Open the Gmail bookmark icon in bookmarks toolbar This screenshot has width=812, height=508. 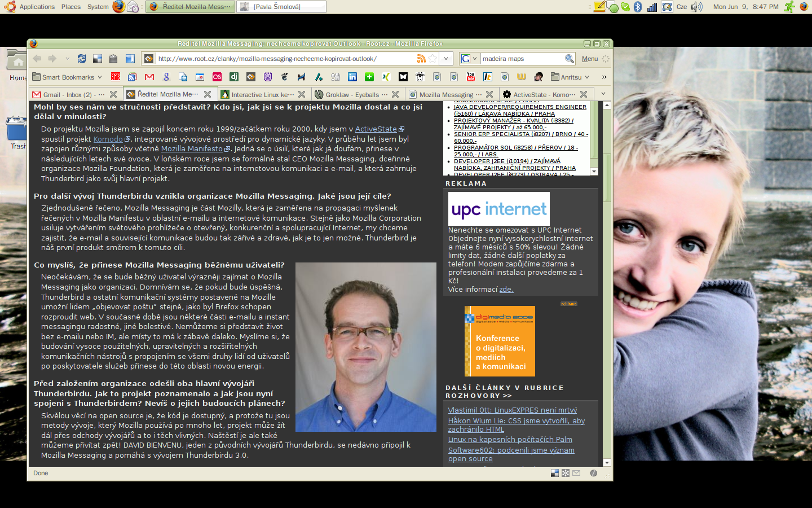[x=149, y=77]
